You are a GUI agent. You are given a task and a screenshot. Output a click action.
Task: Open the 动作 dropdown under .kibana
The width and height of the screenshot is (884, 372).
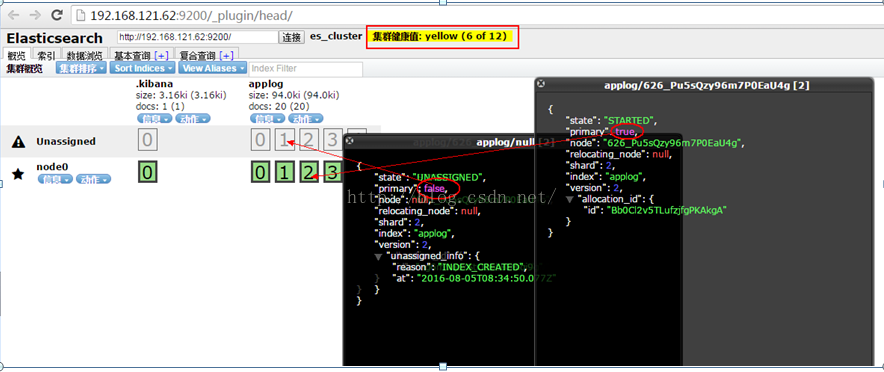pyautogui.click(x=192, y=118)
